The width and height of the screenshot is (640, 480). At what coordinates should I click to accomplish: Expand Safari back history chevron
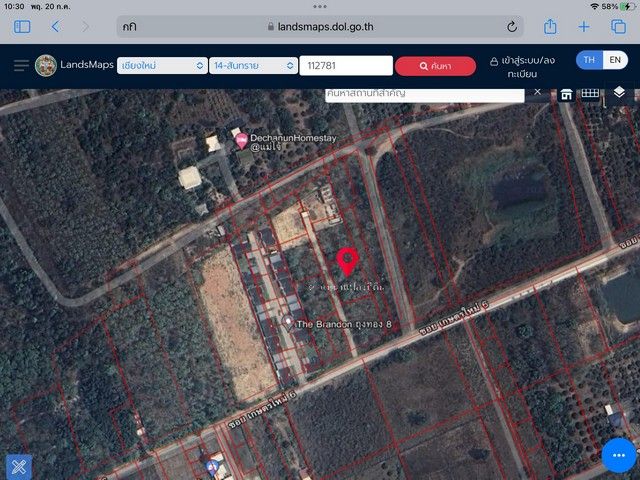[56, 27]
